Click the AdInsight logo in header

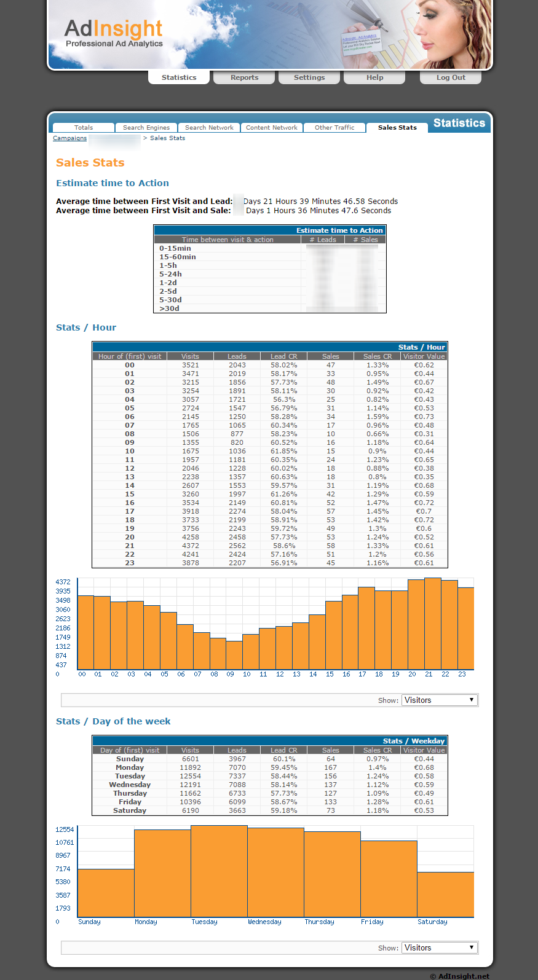point(114,33)
